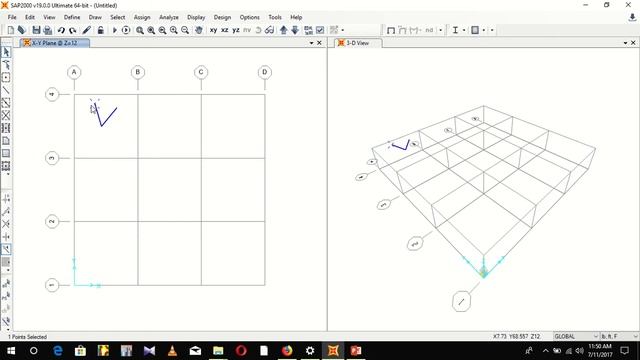640x360 pixels.
Task: Open X-Y Plane window list dropdown arrow
Action: pos(311,43)
